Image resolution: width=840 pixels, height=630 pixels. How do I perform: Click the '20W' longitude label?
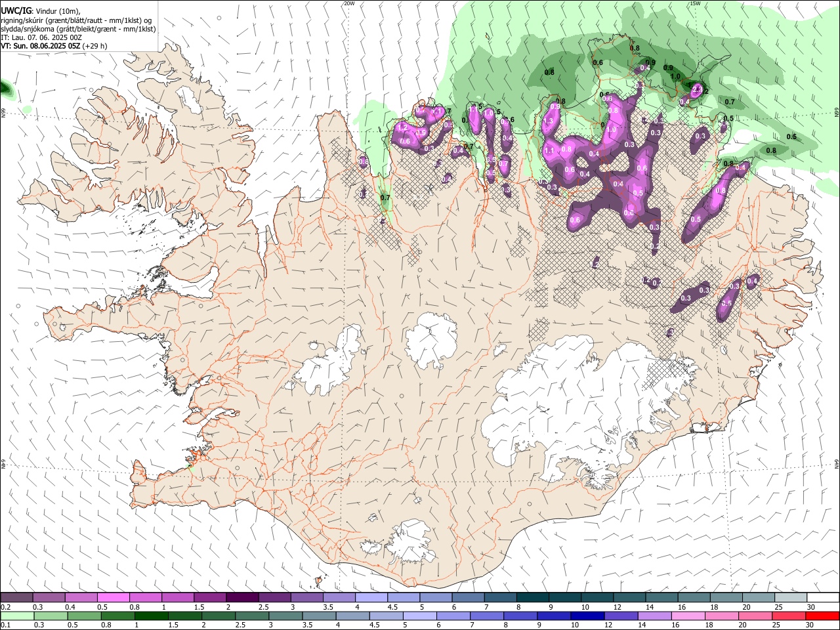[349, 3]
